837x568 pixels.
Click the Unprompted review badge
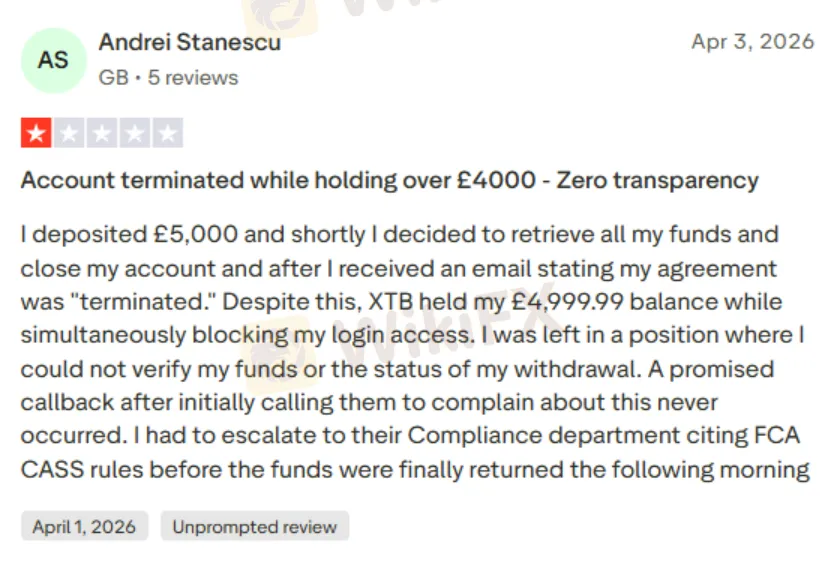[255, 527]
